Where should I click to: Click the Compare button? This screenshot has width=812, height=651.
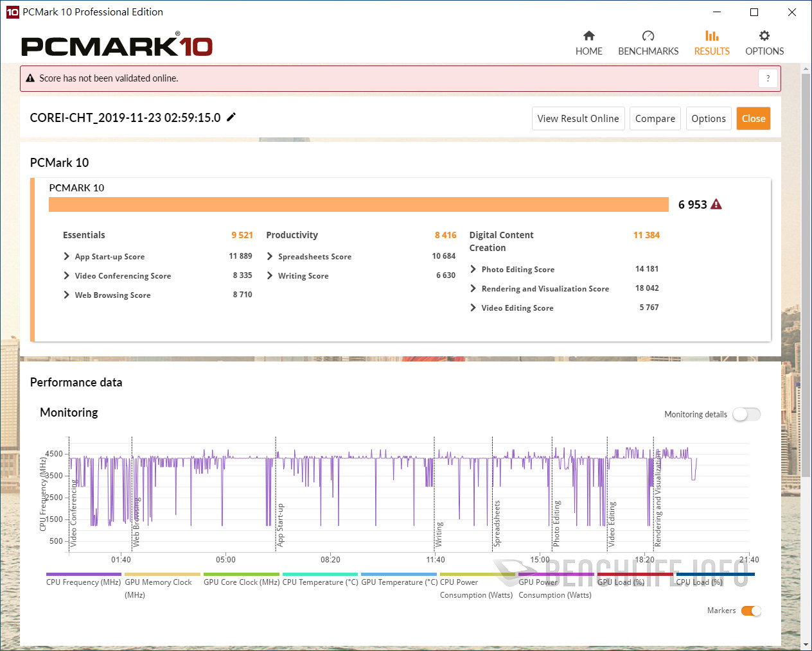pos(655,118)
